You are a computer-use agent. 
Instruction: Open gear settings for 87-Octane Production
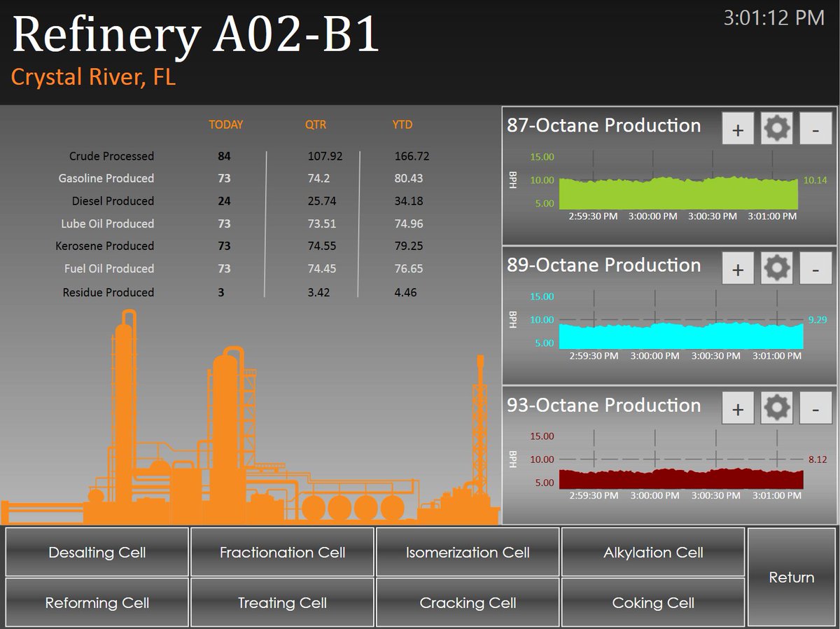click(777, 129)
